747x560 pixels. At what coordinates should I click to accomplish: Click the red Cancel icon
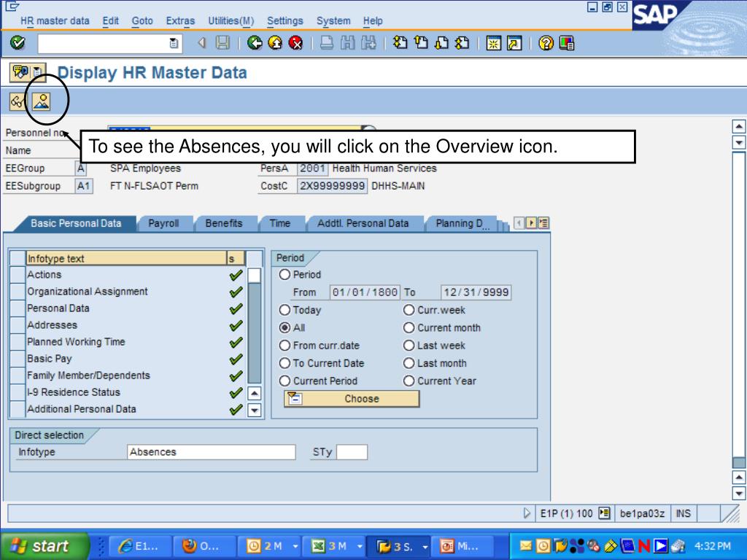[x=296, y=43]
